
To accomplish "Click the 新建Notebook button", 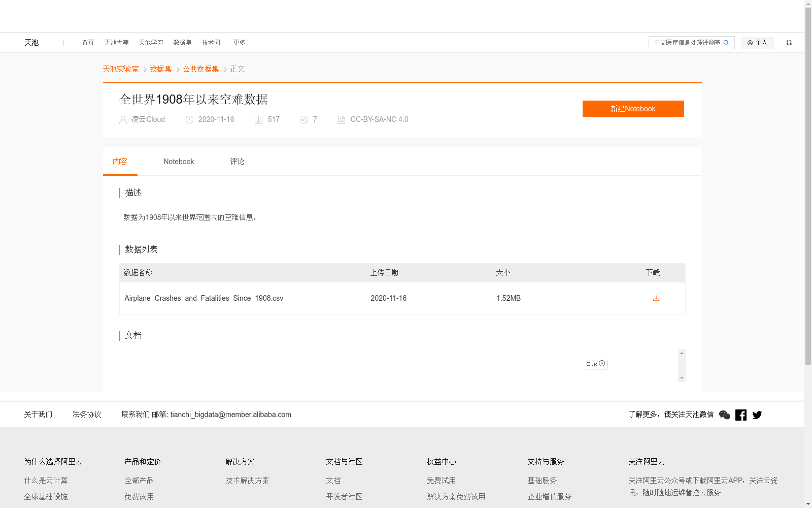I will pos(633,109).
